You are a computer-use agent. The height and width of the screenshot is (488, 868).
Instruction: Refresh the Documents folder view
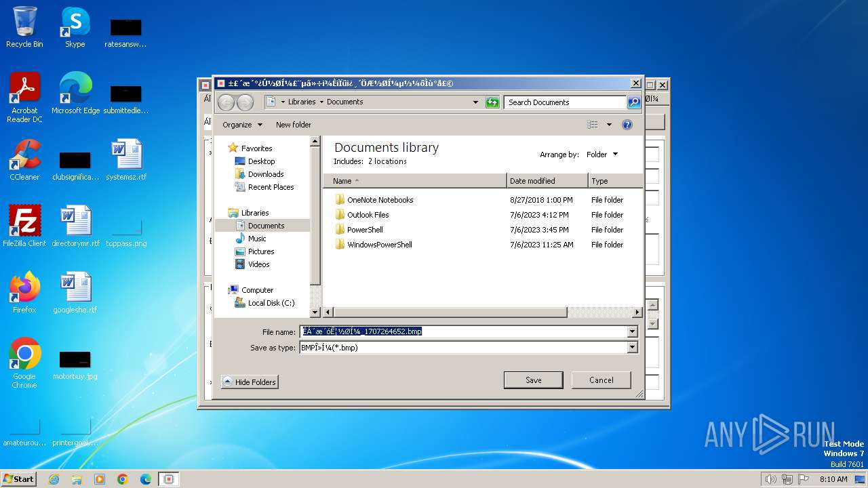coord(492,102)
